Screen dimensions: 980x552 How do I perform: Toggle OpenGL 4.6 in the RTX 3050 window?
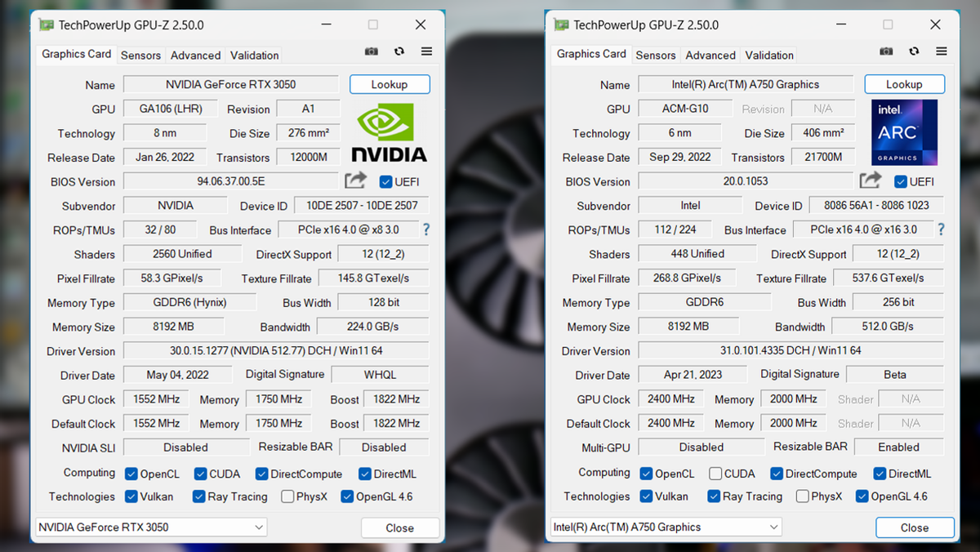coord(347,496)
